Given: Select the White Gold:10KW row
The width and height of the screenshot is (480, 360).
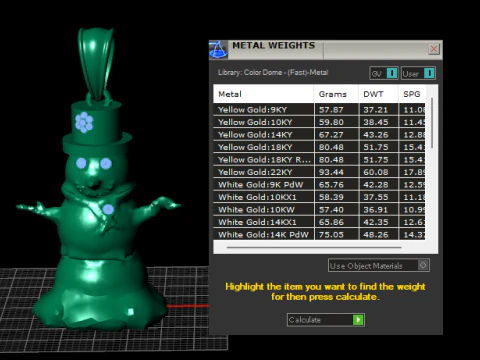Looking at the screenshot, I should (x=319, y=210).
